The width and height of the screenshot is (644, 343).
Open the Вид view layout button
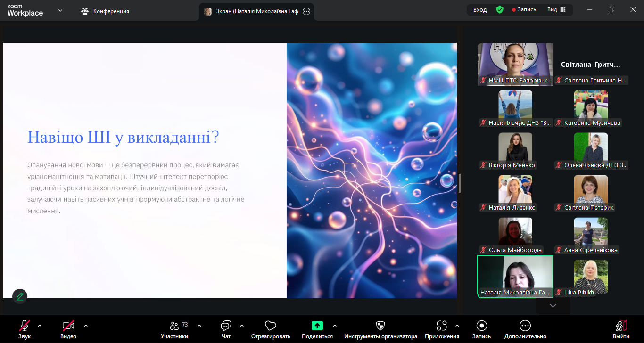(x=556, y=10)
